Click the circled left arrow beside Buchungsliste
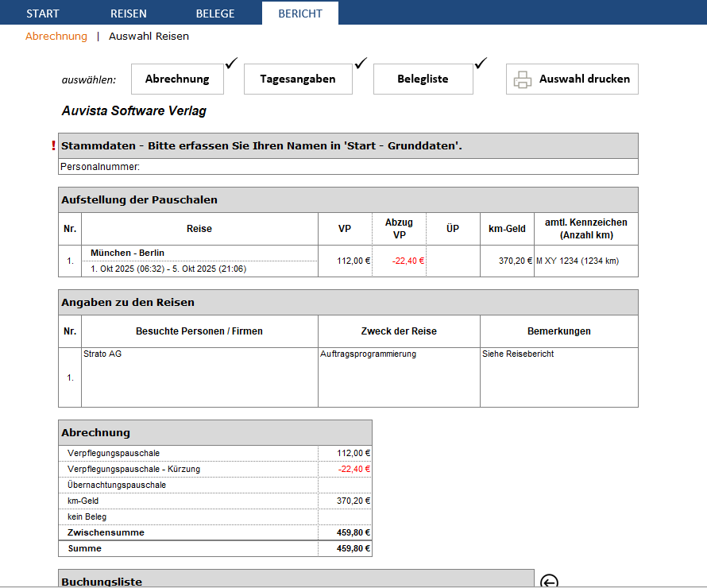Screen dimensions: 707x588 pos(548,582)
